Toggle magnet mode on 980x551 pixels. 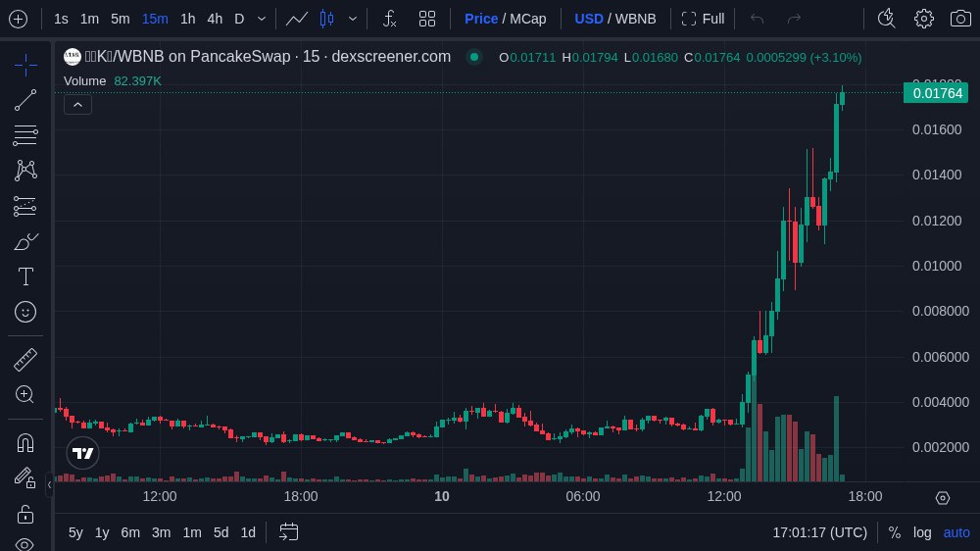point(25,442)
